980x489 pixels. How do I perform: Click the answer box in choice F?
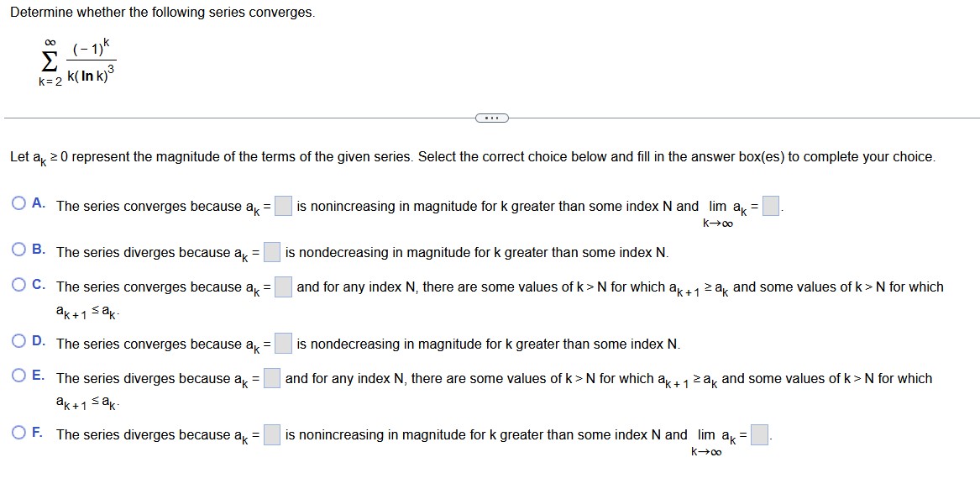[271, 434]
